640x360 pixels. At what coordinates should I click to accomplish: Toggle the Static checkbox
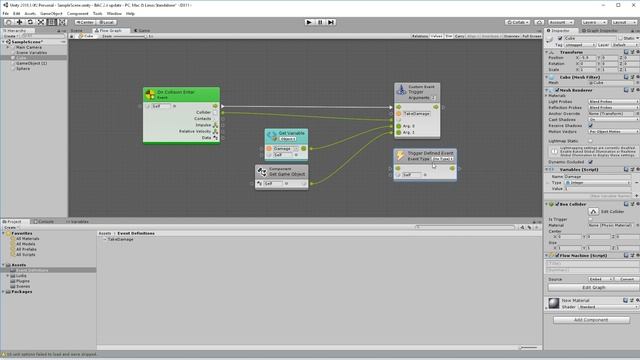coord(621,38)
